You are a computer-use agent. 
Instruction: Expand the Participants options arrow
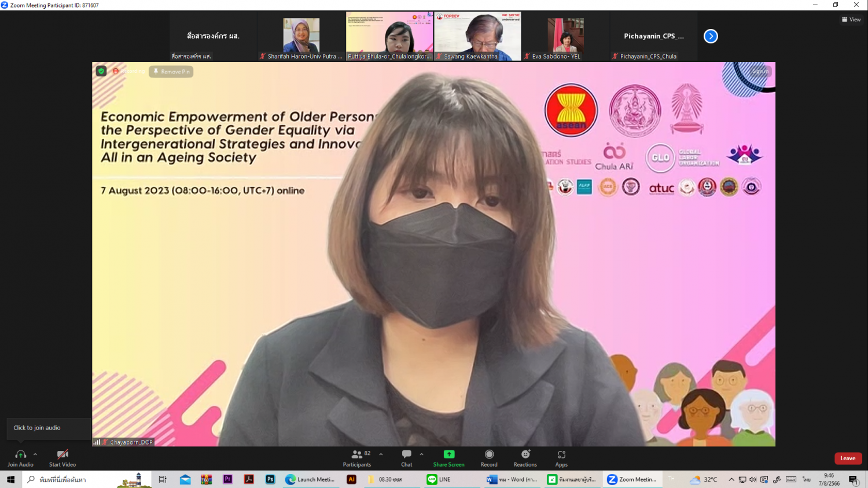[381, 454]
